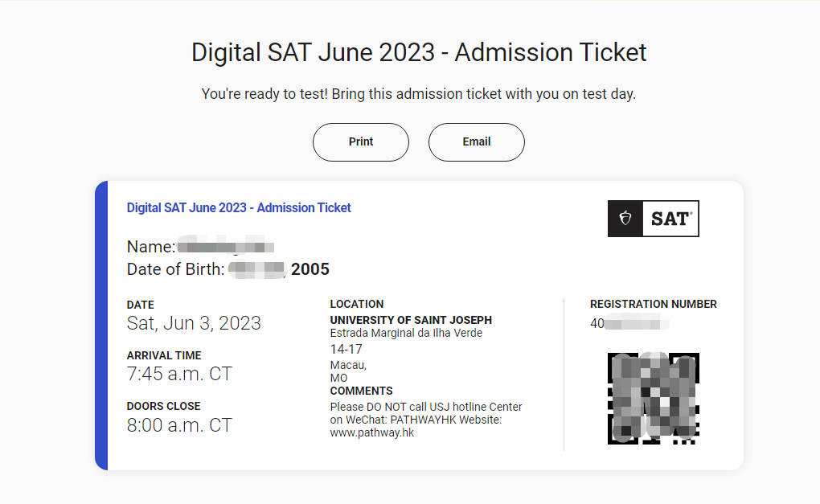Click the doors close time '8:00 a.m. CT'

coord(179,424)
